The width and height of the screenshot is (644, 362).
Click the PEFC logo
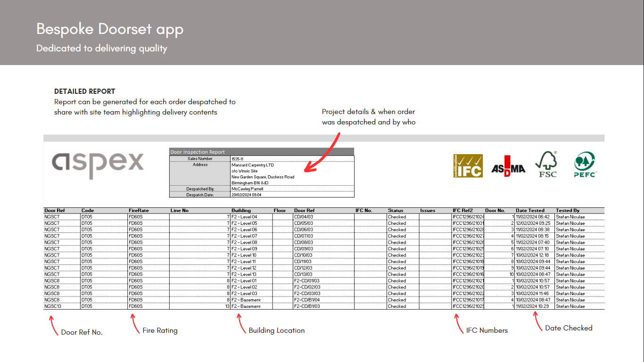coord(585,165)
